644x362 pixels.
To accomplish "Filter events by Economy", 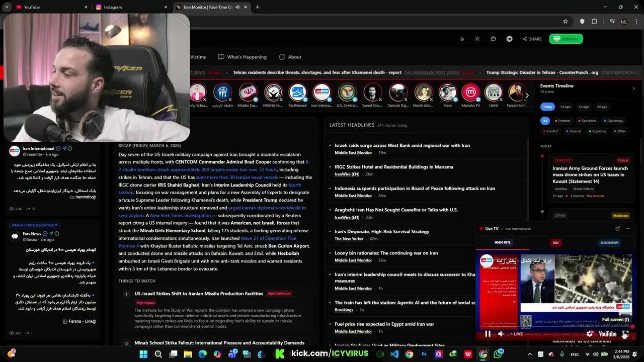I will [597, 131].
